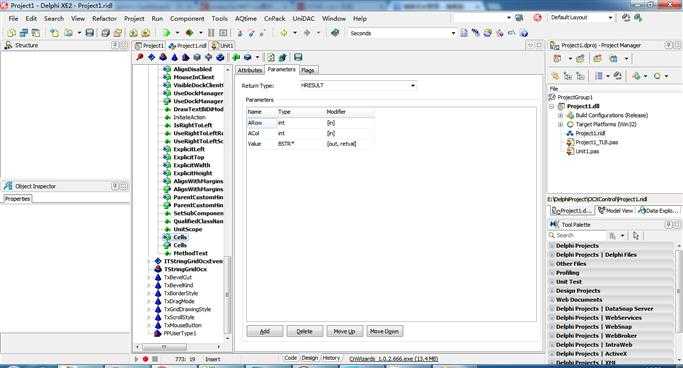683x368 pixels.
Task: Expand the Build Configurations (Release) node
Action: click(561, 115)
